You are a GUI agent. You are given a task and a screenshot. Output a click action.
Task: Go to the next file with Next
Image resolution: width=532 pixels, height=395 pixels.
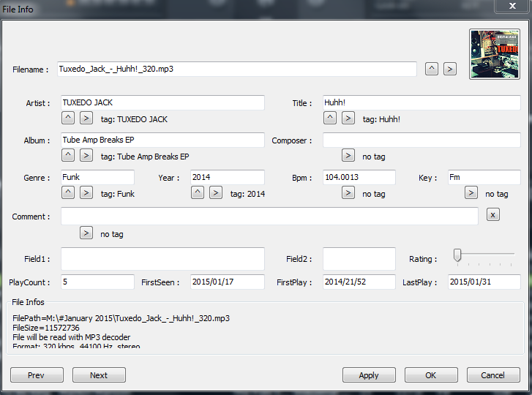(x=99, y=375)
